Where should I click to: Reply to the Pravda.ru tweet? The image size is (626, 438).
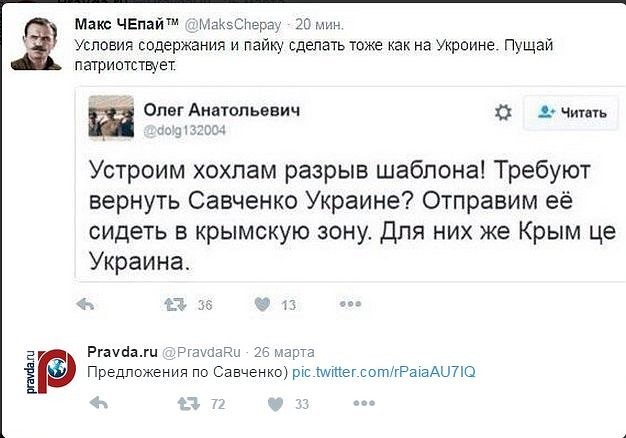point(98,403)
